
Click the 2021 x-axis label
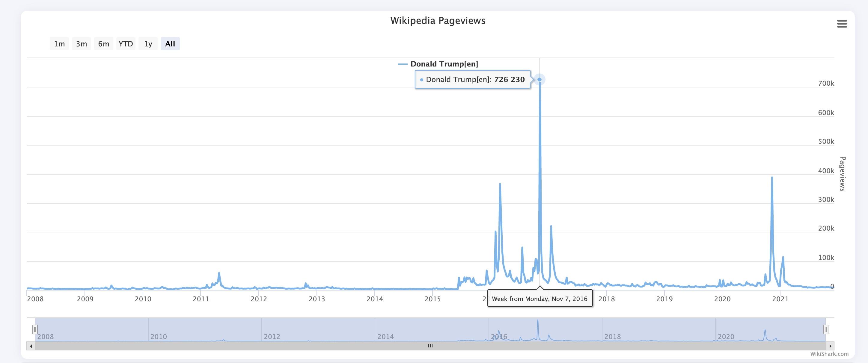[780, 299]
